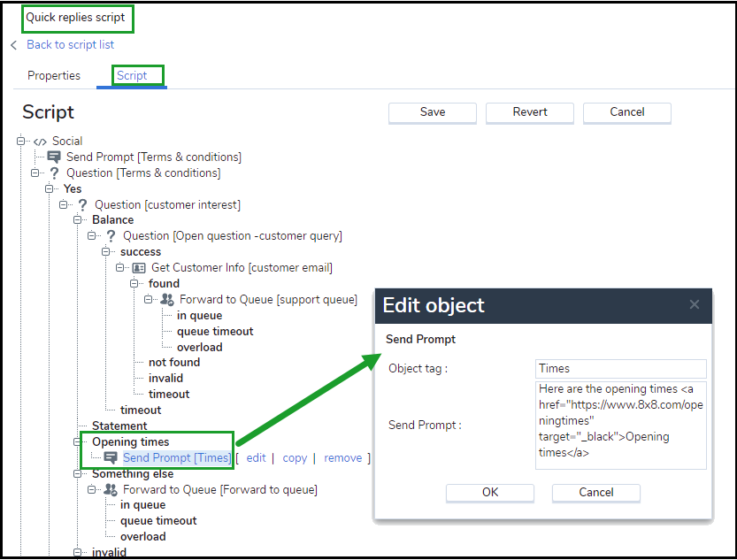The image size is (737, 560).
Task: Select the not found tree item
Action: coord(174,362)
